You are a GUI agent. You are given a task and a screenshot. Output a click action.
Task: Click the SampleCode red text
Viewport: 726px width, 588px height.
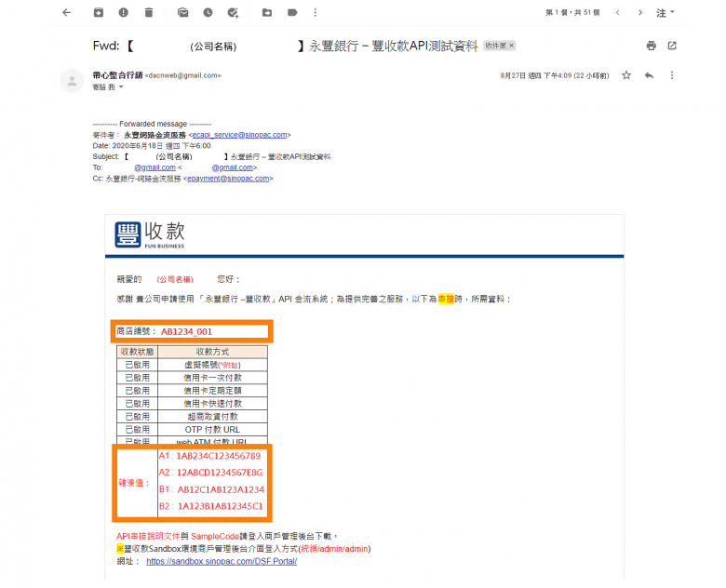[215, 536]
